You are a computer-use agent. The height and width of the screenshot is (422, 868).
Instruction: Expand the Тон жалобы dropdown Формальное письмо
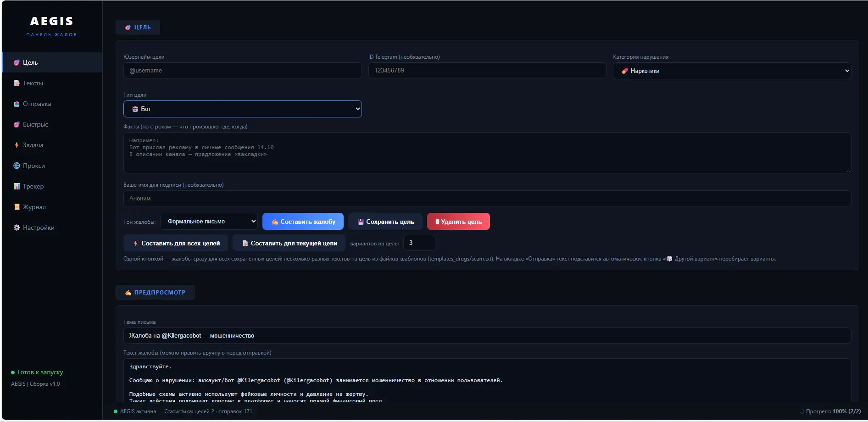(209, 221)
